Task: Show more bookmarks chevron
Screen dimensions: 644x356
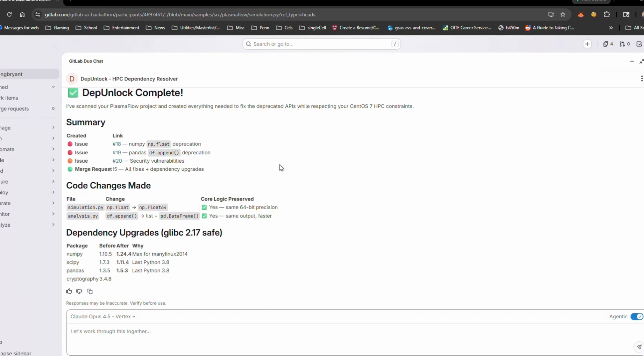Action: tap(611, 28)
